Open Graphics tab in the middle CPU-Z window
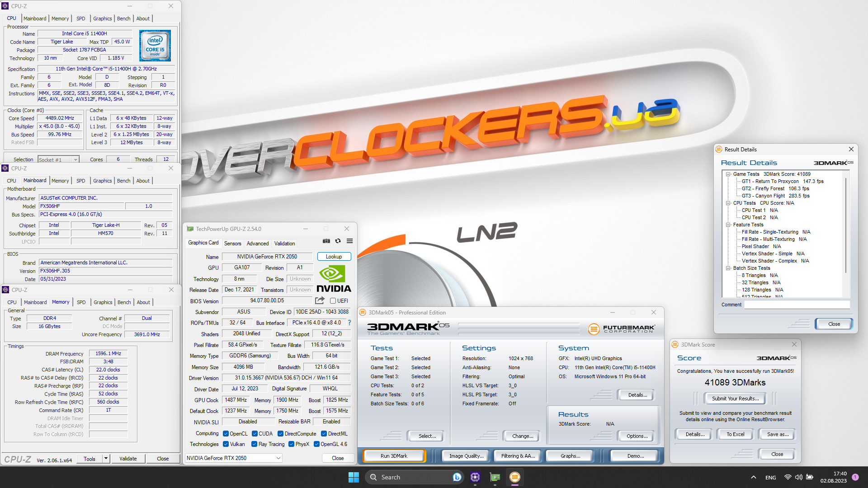Viewport: 868px width, 488px height. [x=103, y=181]
